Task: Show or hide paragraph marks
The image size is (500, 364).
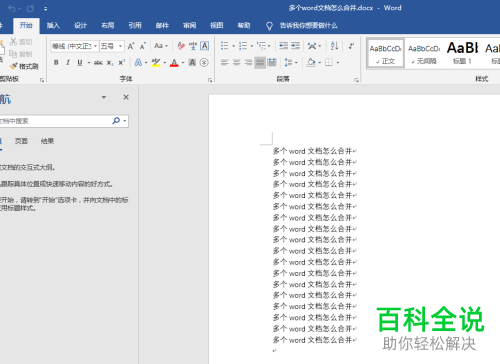Action: tap(351, 46)
